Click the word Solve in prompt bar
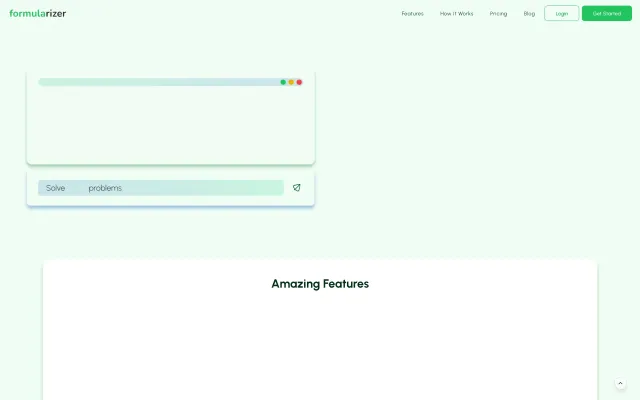Viewport: 640px width, 400px height. click(x=55, y=188)
